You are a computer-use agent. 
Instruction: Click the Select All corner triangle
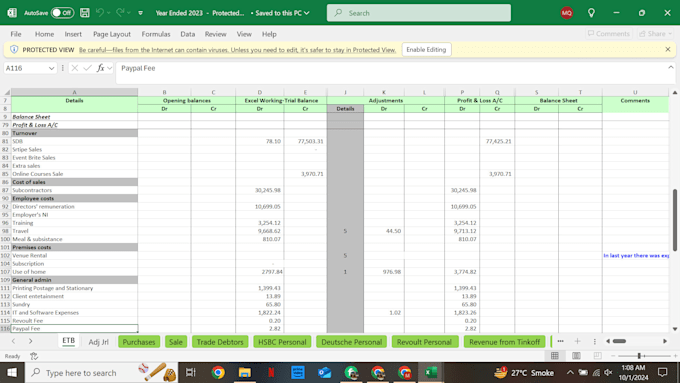tap(7, 92)
